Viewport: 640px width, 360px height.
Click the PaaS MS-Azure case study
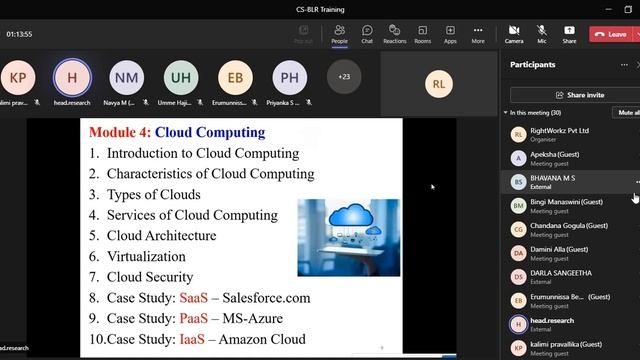pos(186,318)
